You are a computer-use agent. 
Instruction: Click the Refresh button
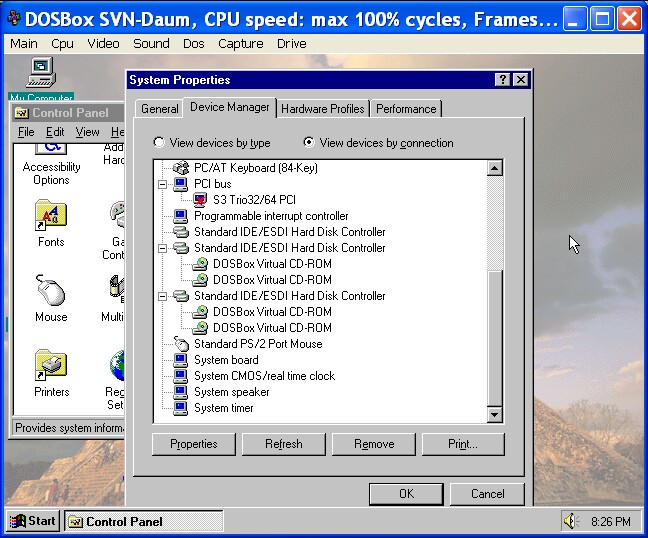283,444
